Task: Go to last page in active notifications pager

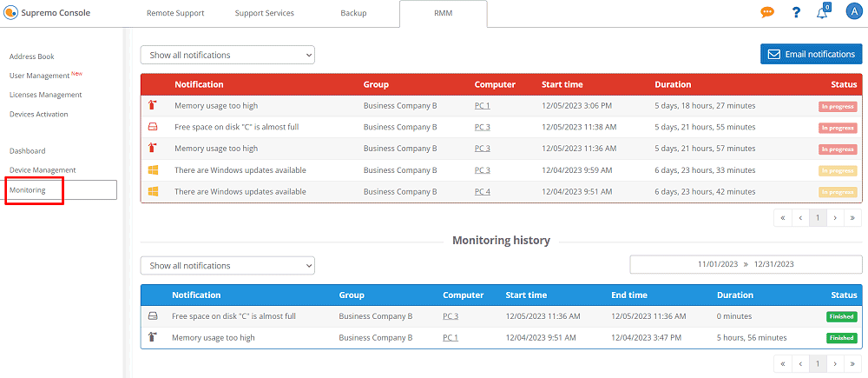Action: pyautogui.click(x=852, y=218)
